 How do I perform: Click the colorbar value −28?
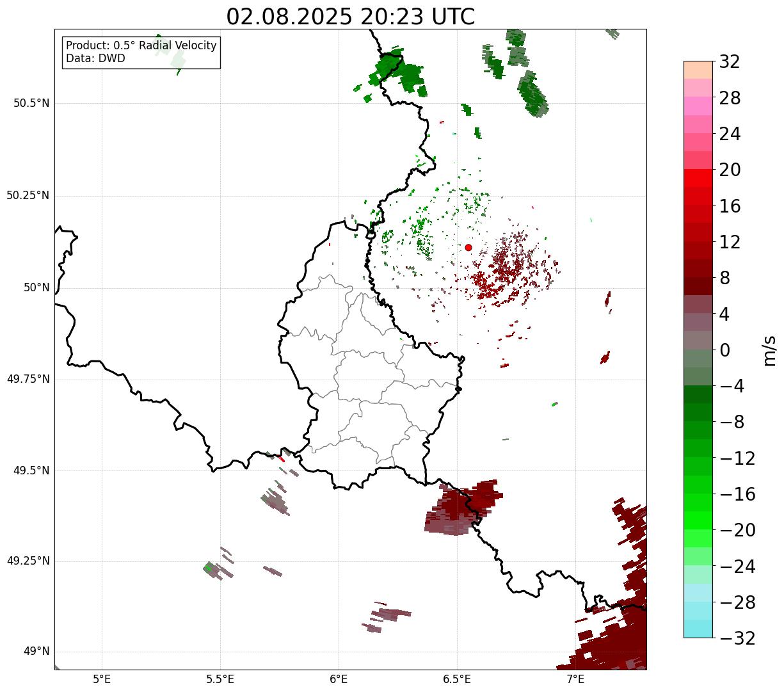737,602
